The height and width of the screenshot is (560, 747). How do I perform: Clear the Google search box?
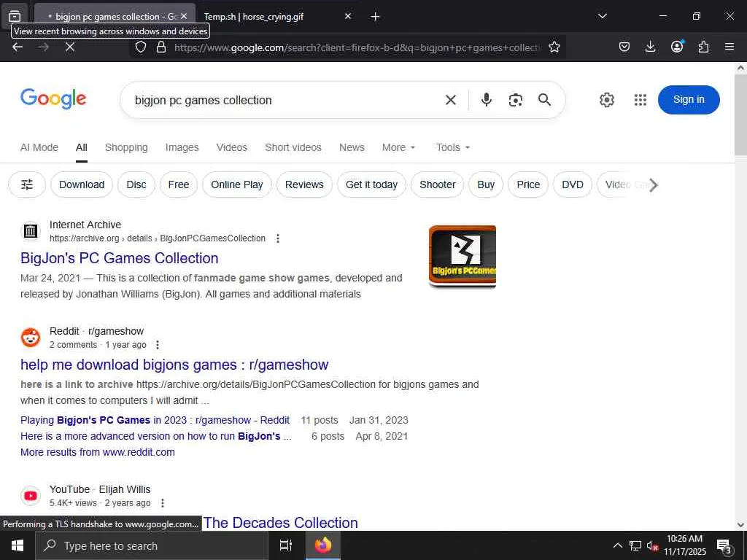coord(451,100)
